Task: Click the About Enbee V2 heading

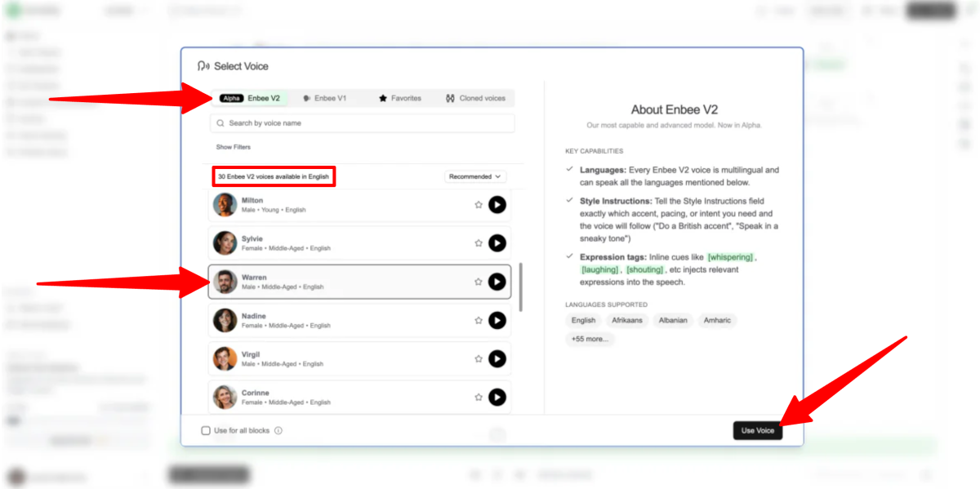Action: point(675,109)
